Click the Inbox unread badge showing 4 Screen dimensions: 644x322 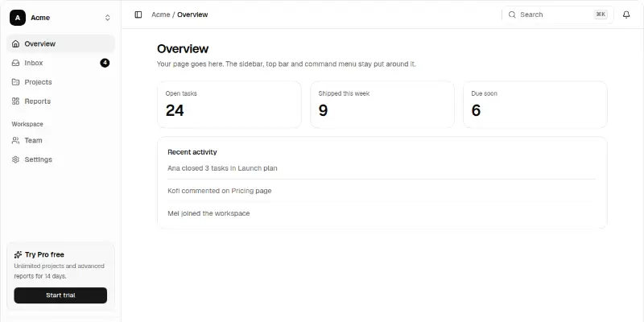pyautogui.click(x=105, y=63)
